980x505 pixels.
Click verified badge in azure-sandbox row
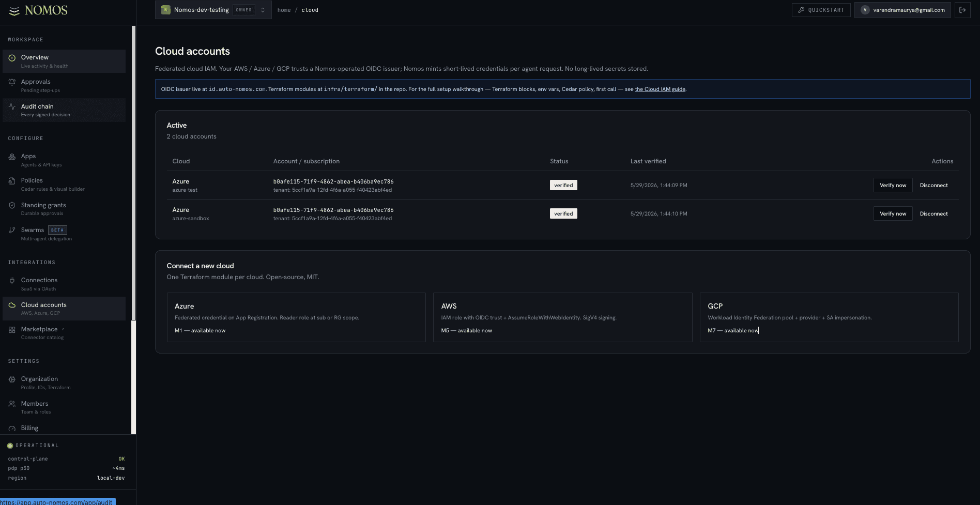(563, 213)
